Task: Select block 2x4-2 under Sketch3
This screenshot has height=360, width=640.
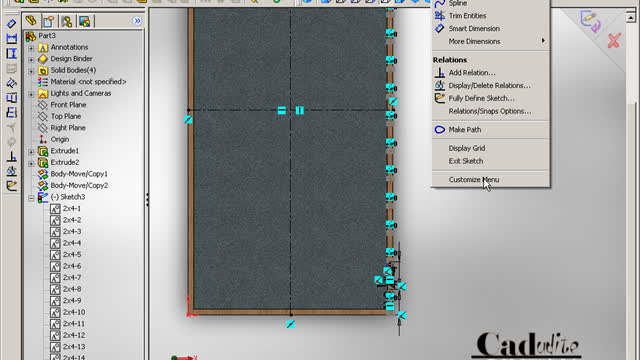Action: click(x=71, y=220)
